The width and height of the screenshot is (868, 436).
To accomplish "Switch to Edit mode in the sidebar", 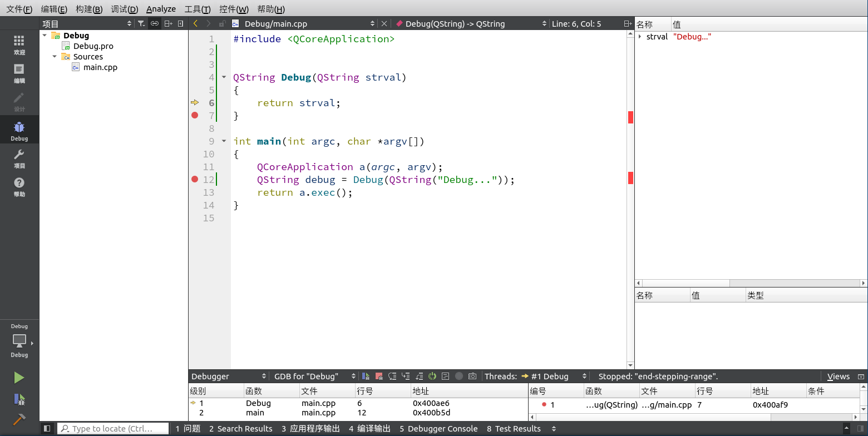I will tap(19, 74).
